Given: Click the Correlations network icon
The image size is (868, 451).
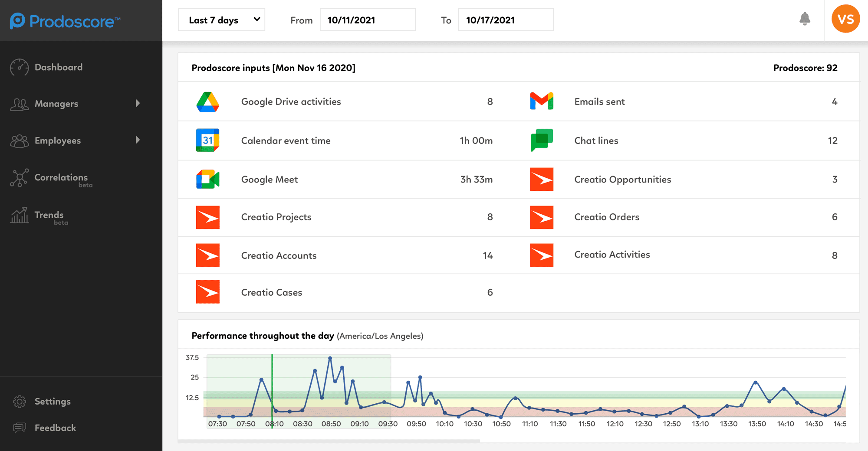Looking at the screenshot, I should coord(19,178).
